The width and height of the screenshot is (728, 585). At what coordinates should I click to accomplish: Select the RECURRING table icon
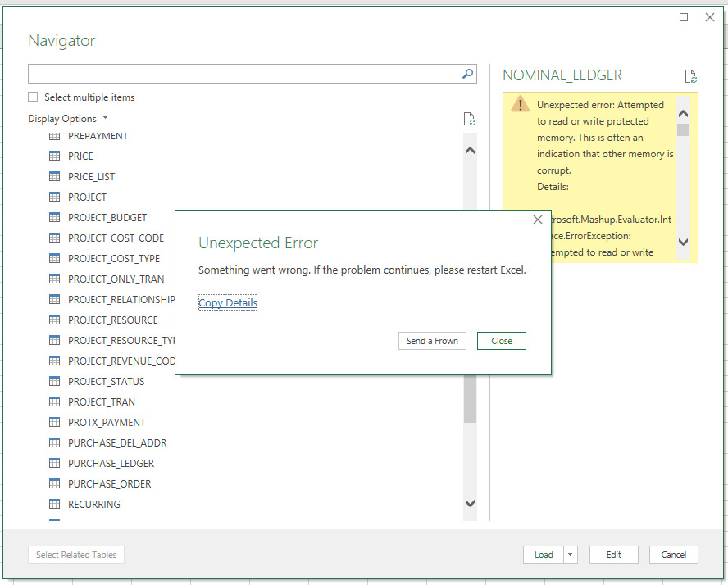click(54, 504)
